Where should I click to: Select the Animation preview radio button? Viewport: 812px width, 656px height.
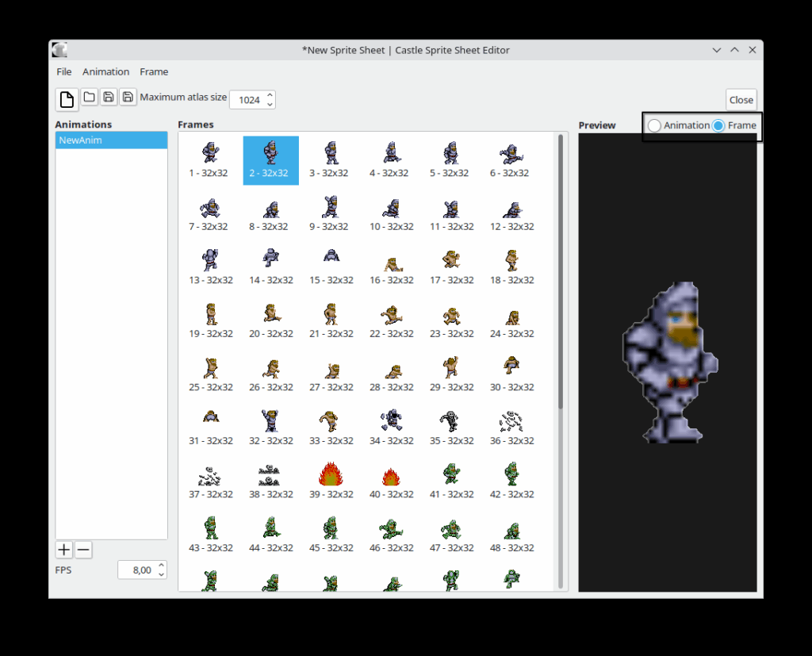click(654, 125)
